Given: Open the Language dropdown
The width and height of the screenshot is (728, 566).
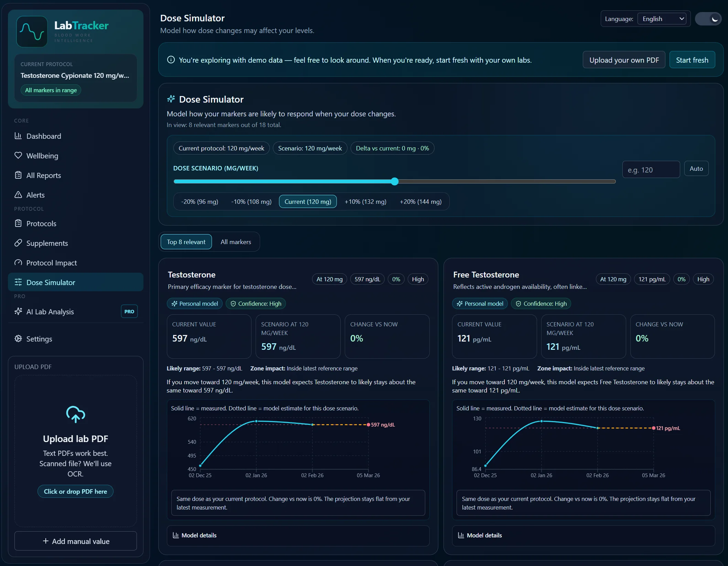Looking at the screenshot, I should tap(662, 19).
